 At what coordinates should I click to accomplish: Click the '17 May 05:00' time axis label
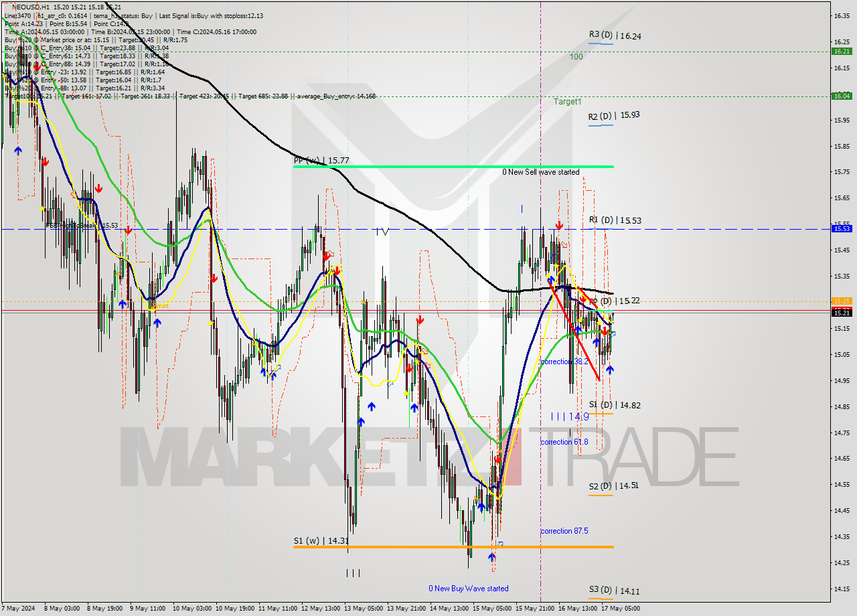[x=620, y=609]
